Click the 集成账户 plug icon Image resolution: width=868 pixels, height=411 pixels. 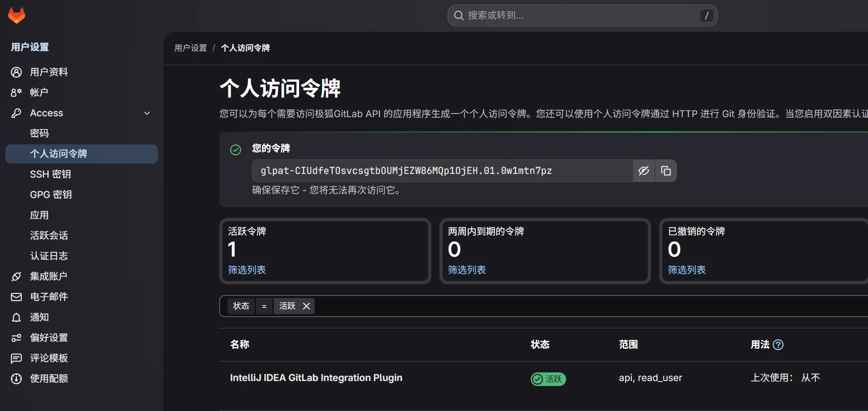tap(16, 277)
